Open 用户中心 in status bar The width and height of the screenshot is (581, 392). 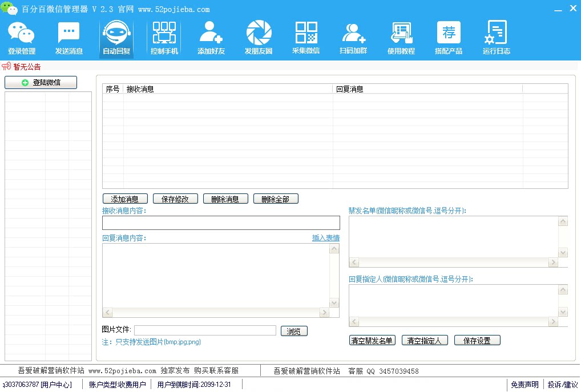click(56, 385)
